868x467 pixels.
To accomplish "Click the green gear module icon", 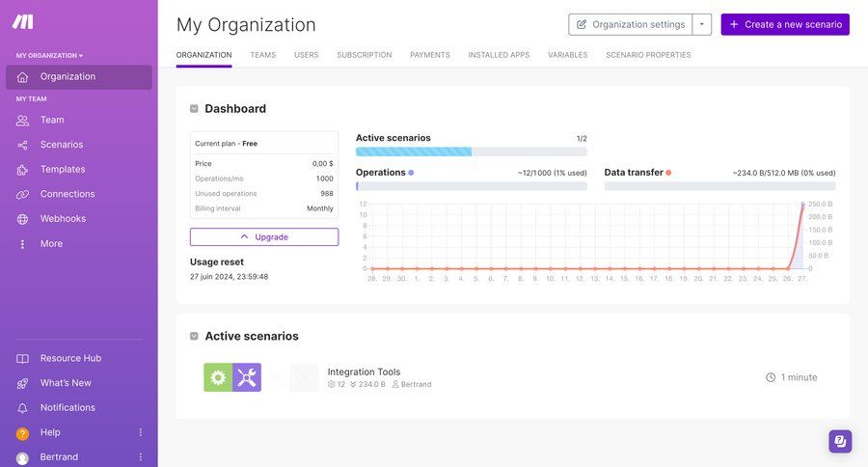I will 218,377.
